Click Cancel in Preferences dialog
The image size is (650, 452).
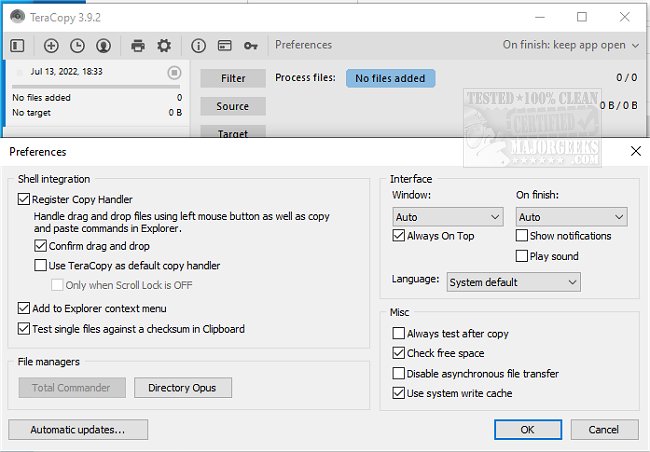(x=604, y=430)
